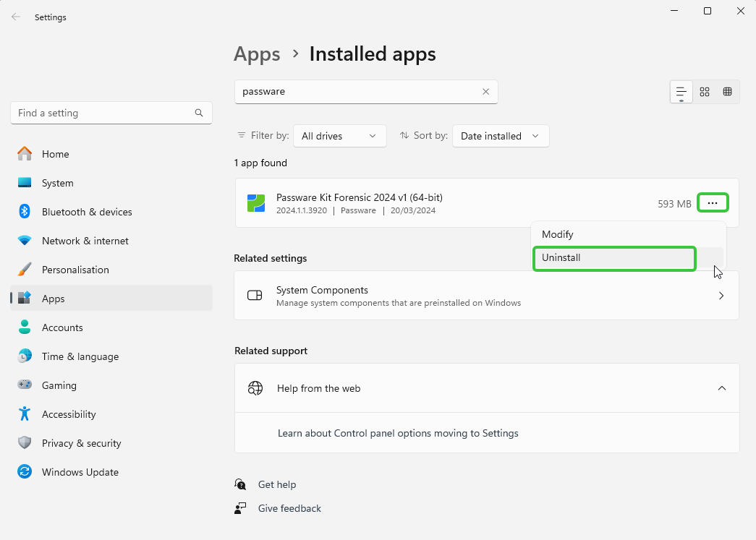Open Bluetooth & devices settings
756x540 pixels.
[111, 212]
